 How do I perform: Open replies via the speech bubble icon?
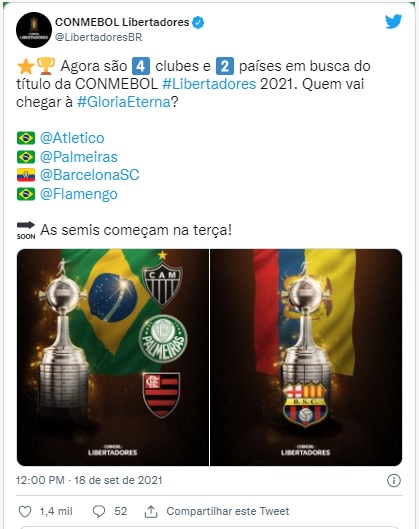(x=99, y=511)
